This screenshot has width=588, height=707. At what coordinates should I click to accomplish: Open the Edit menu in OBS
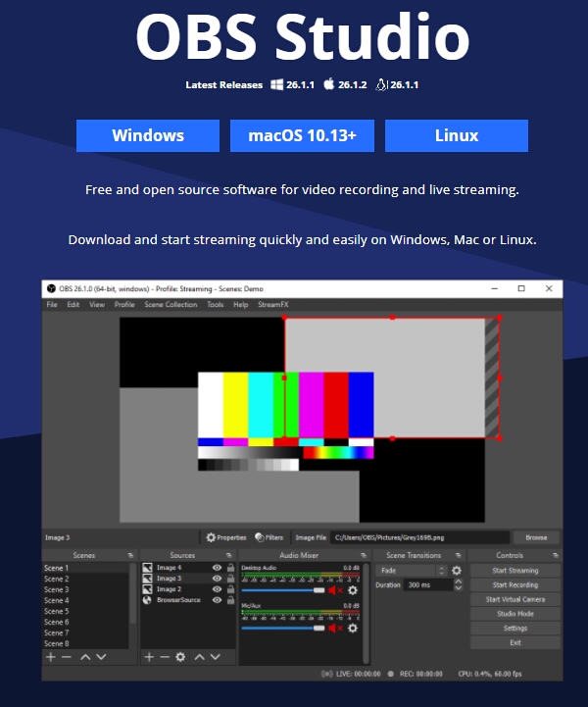coord(73,304)
